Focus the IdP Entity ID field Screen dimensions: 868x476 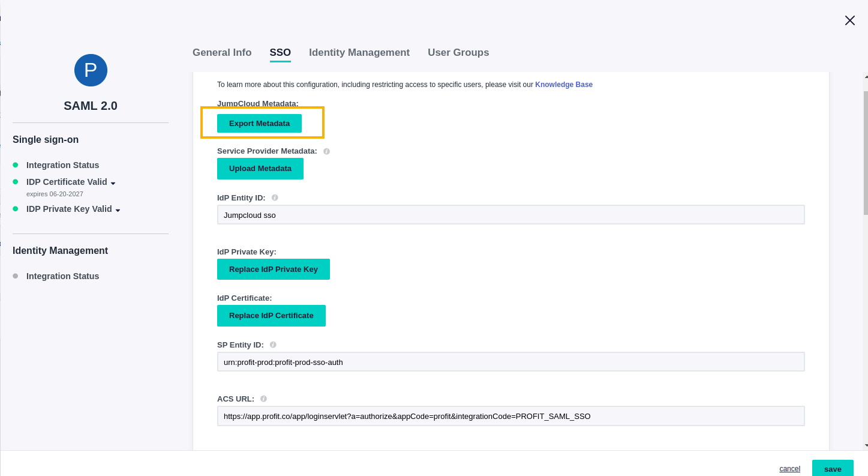click(x=510, y=215)
